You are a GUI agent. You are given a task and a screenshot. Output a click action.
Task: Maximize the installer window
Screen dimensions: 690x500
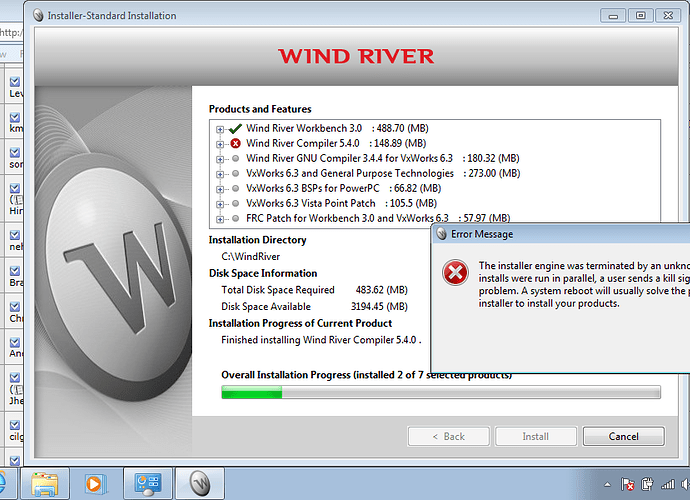click(640, 16)
